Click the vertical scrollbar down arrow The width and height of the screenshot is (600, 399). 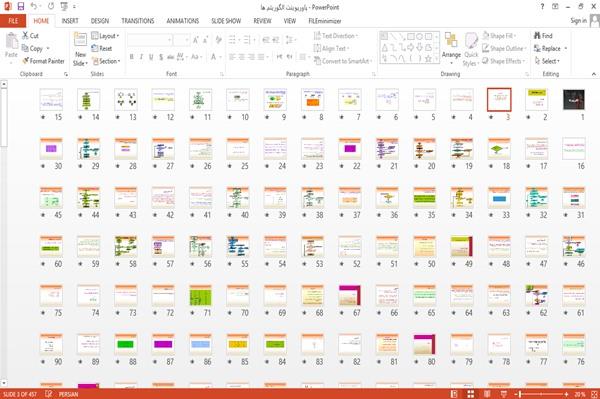tap(4, 383)
